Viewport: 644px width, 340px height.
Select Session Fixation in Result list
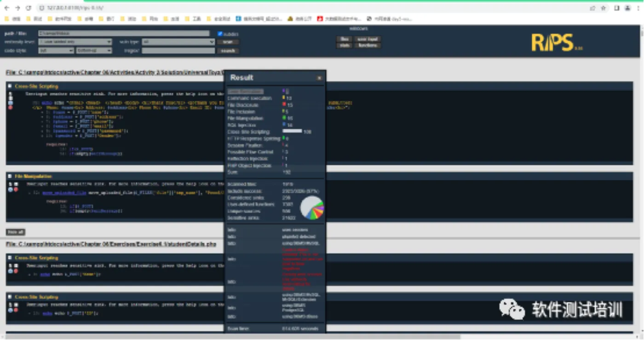point(244,145)
